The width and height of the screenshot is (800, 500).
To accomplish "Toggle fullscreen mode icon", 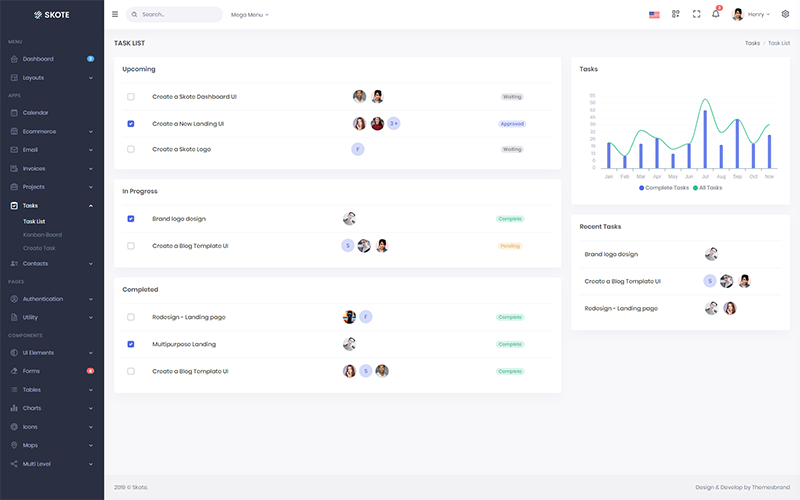I will pyautogui.click(x=696, y=15).
